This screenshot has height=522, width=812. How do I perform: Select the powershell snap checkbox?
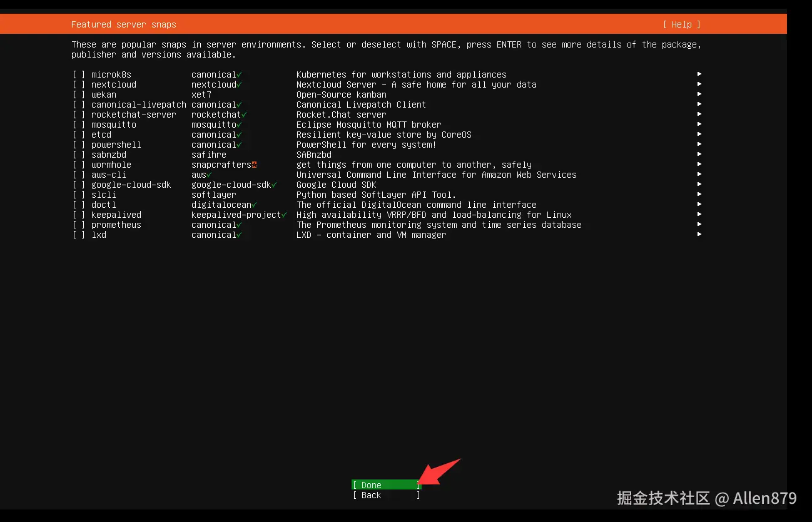pyautogui.click(x=79, y=145)
